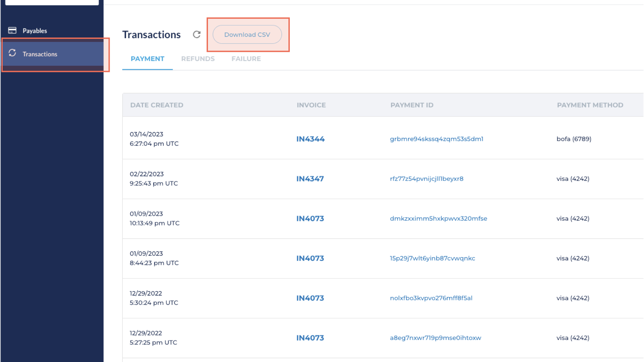This screenshot has width=644, height=362.
Task: Click the Download CSV button
Action: click(248, 35)
